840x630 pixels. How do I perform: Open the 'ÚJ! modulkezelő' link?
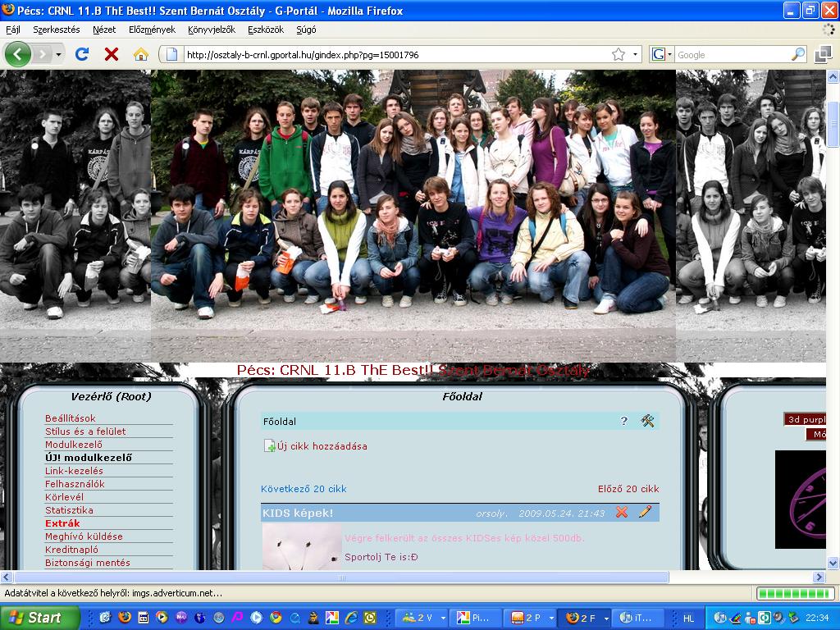click(x=89, y=458)
